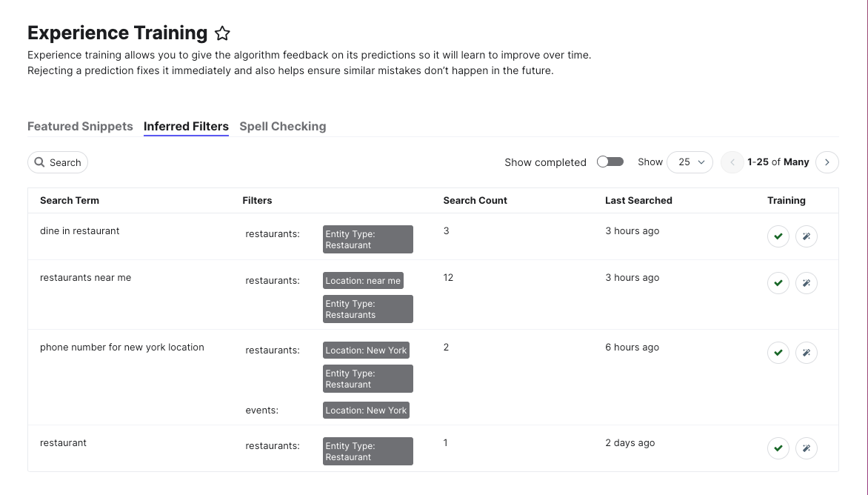Favorite the Experience Training page with star icon
This screenshot has height=495, width=868.
[x=222, y=33]
